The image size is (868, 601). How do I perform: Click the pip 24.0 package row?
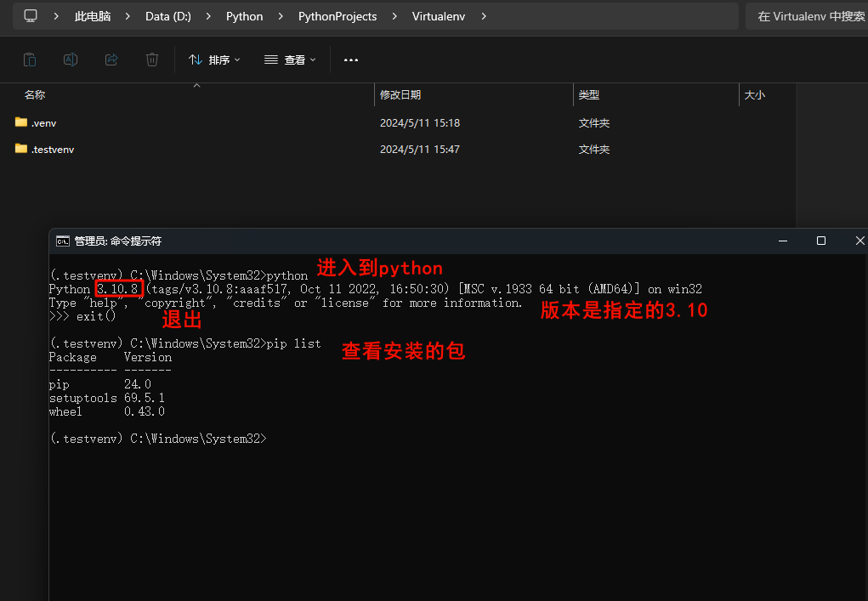point(100,384)
